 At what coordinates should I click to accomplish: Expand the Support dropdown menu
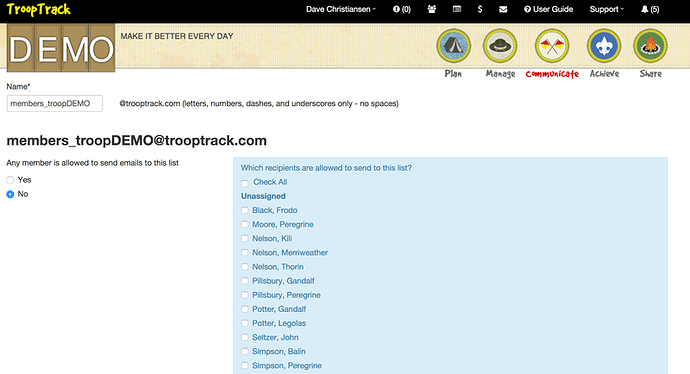pos(606,9)
